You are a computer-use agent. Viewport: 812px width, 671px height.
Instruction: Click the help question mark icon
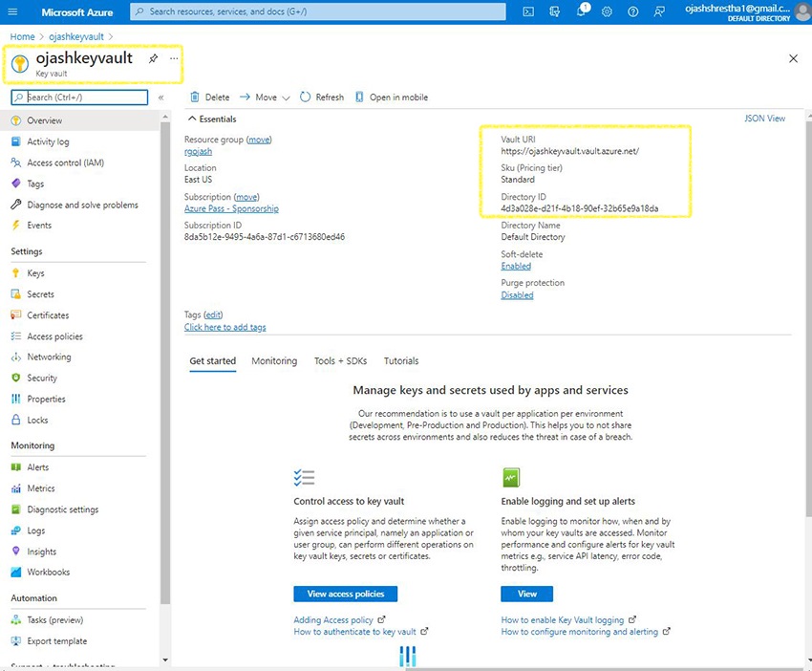(x=632, y=11)
